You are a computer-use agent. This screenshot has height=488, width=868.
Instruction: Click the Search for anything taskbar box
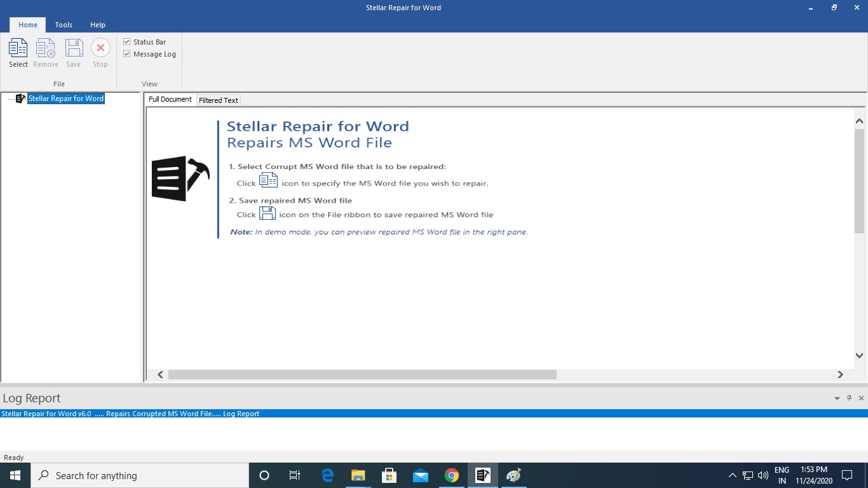pos(140,475)
